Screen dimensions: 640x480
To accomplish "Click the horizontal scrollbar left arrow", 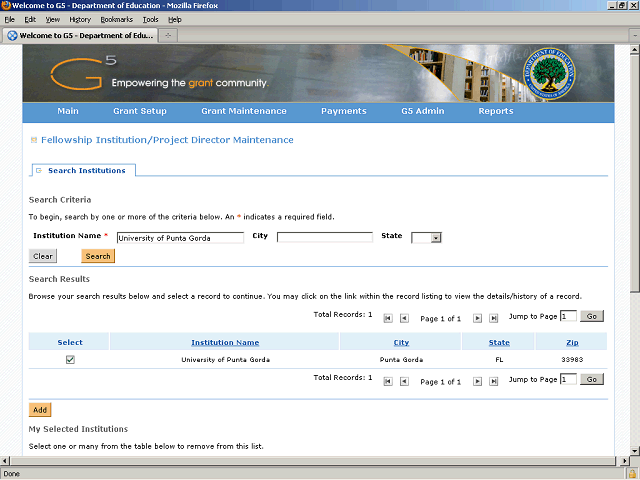I will click(4, 461).
